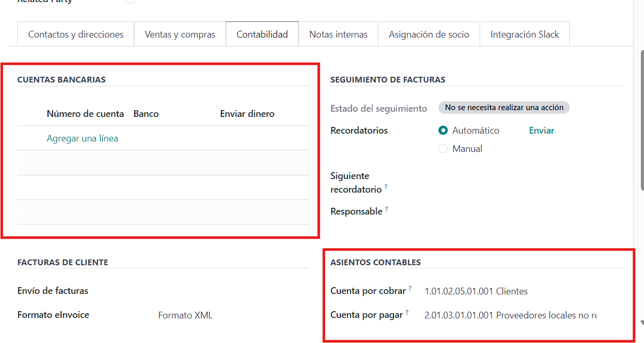Show tooltip icon for Cuenta por pagar
This screenshot has height=343, width=644.
[407, 312]
